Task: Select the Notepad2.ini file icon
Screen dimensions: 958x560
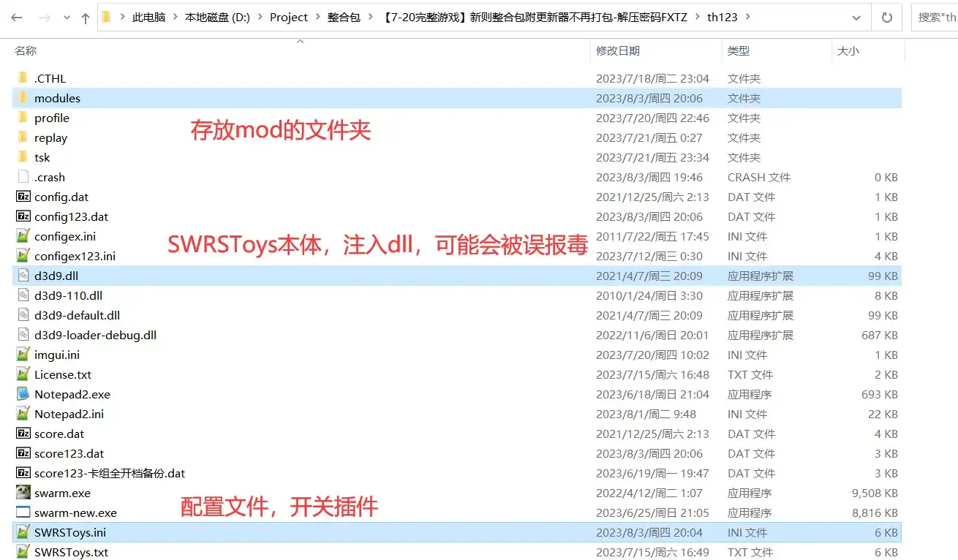Action: [23, 414]
